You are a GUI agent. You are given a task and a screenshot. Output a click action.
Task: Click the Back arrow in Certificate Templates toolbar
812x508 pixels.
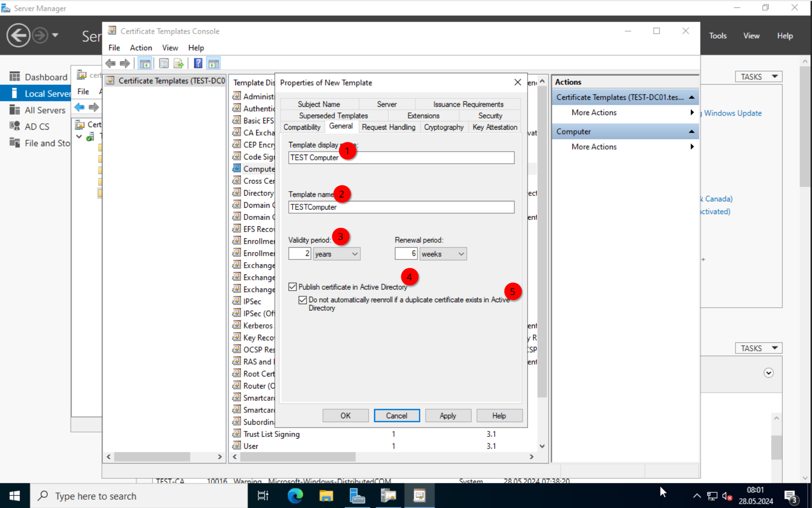click(111, 63)
